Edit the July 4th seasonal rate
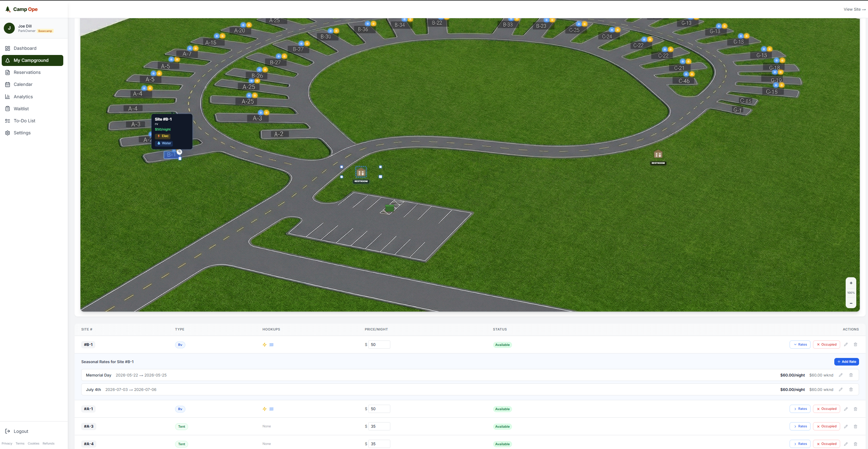Screen dimensions: 868x449 tap(840, 390)
